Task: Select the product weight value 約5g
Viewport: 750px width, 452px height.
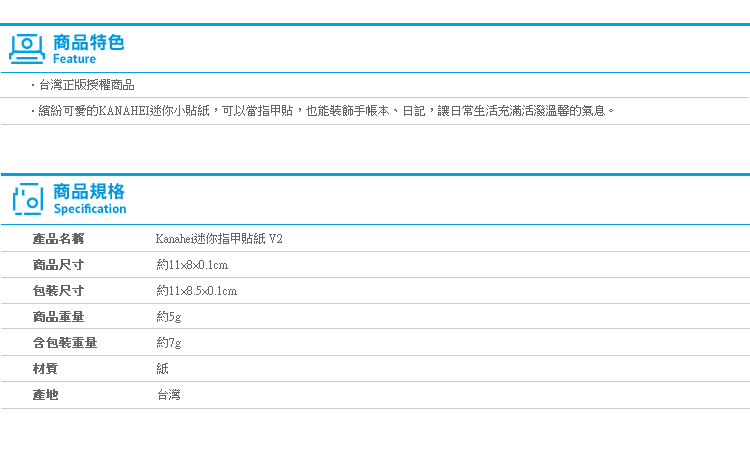Action: click(x=169, y=317)
